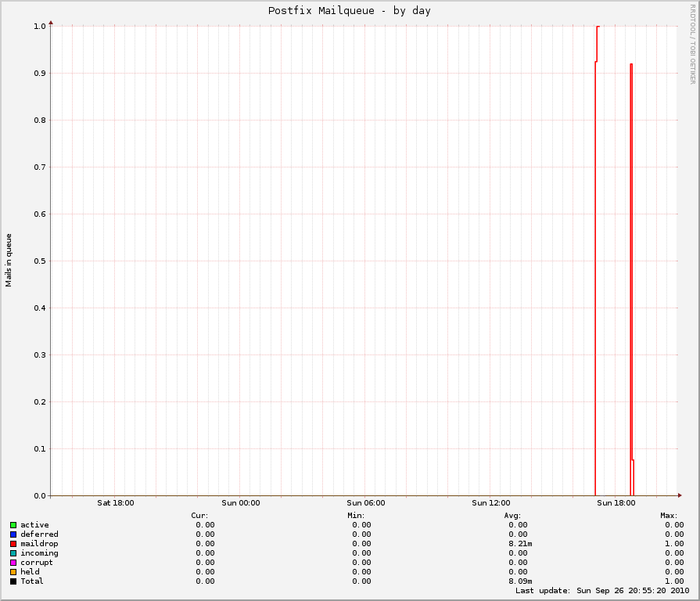
Task: Click the 'maildrop' legend label
Action: pos(39,544)
